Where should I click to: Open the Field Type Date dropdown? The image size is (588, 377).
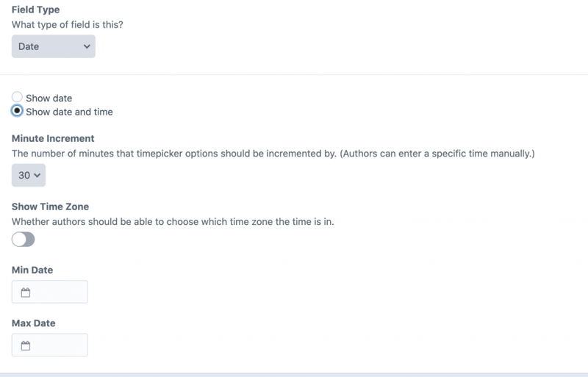click(53, 46)
